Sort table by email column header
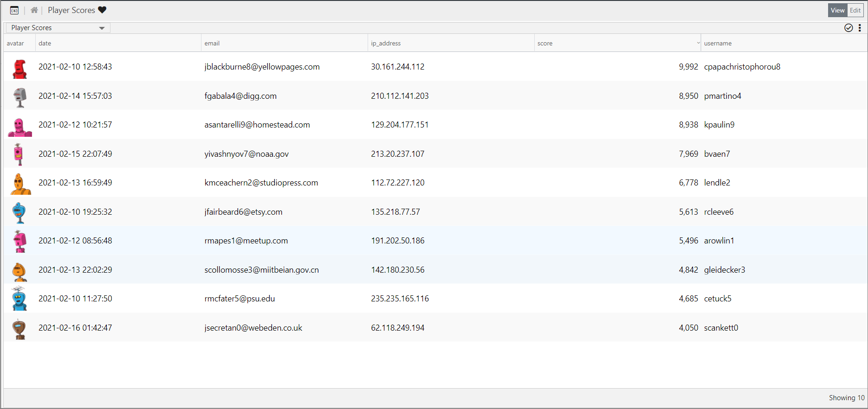Screen dimensions: 868x409 coord(212,43)
